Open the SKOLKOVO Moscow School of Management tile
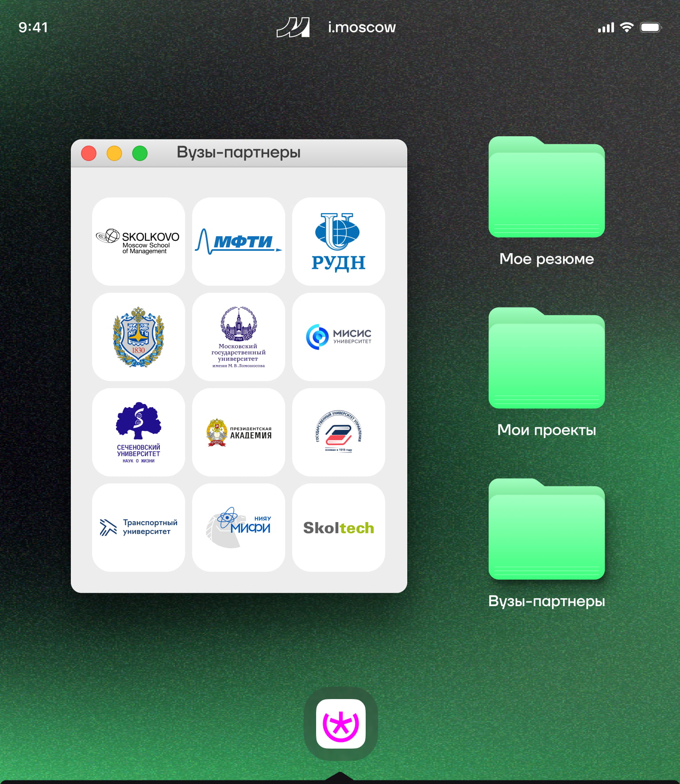The height and width of the screenshot is (784, 680). (138, 242)
